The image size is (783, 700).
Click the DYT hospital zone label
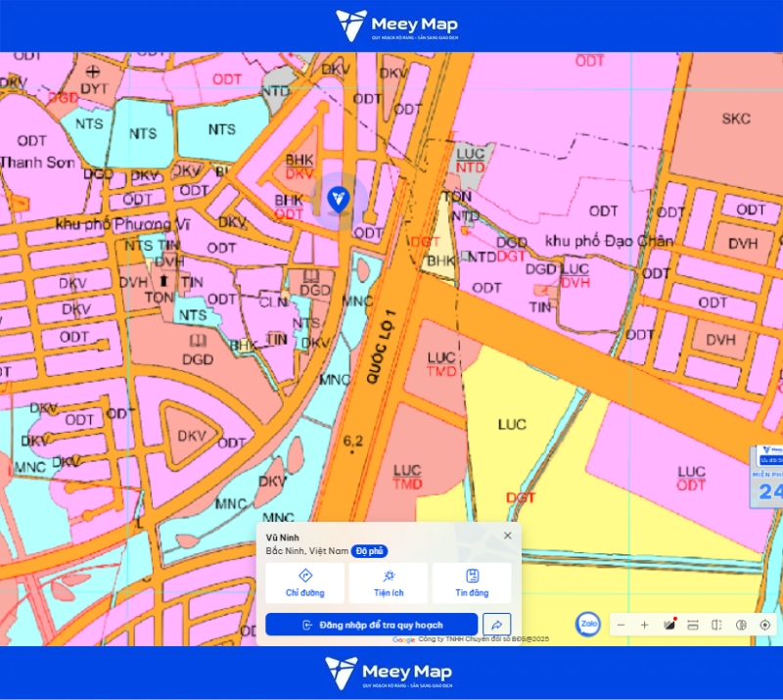(94, 89)
